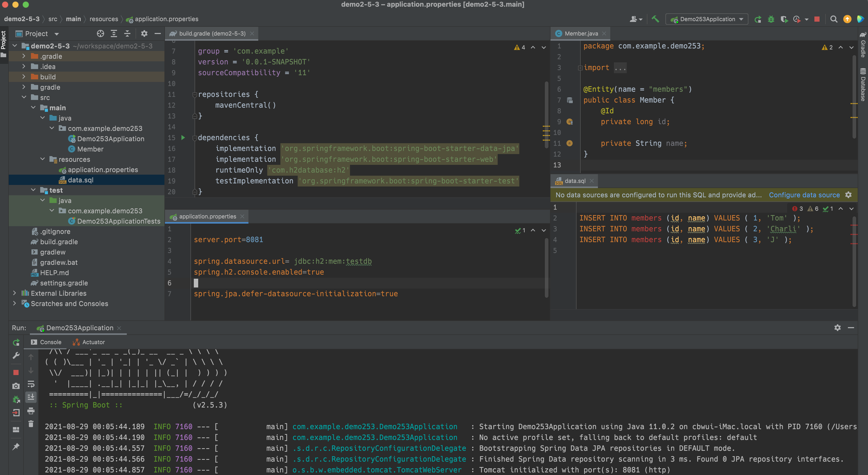Click the Debug bug icon in toolbar
This screenshot has height=475, width=868.
pos(771,19)
